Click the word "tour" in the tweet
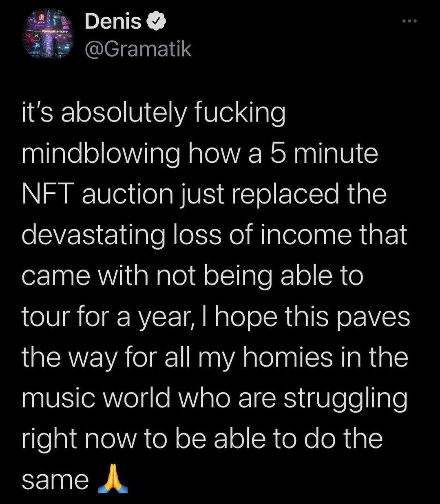This screenshot has width=440, height=504. [x=44, y=317]
